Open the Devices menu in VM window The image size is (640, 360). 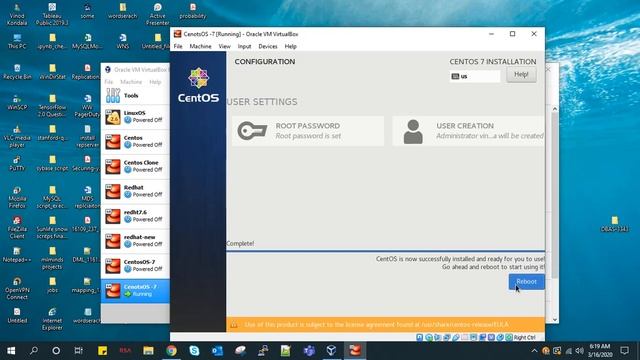(268, 47)
